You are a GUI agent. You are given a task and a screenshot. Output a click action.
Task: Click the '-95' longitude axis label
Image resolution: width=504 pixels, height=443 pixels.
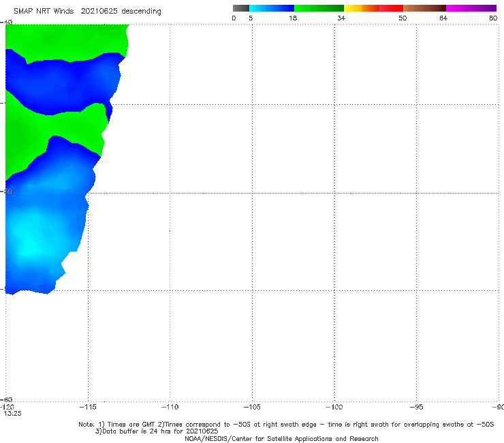click(417, 407)
